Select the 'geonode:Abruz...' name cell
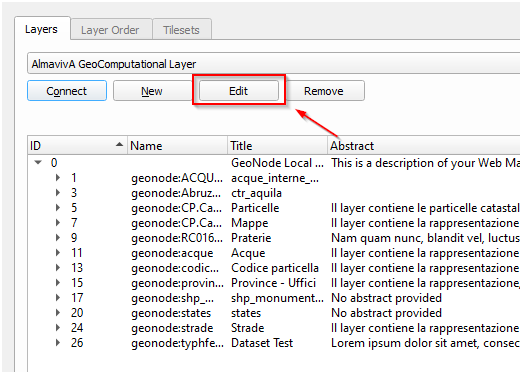This screenshot has width=523, height=373. coord(176,193)
